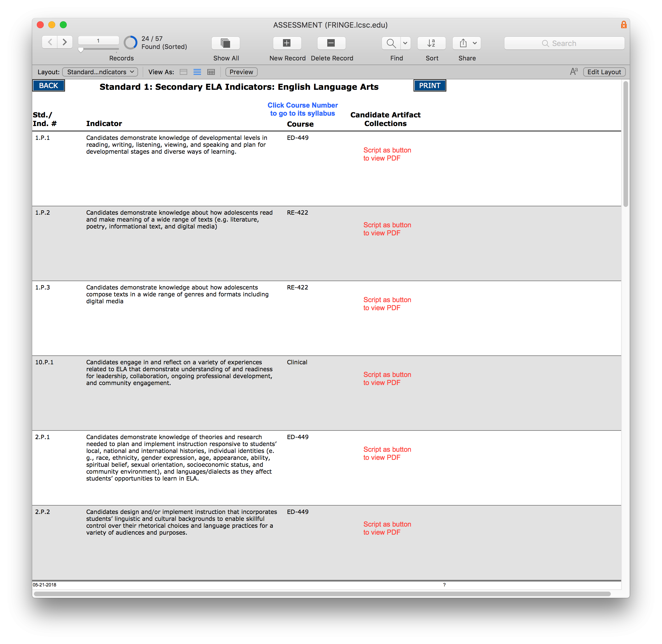This screenshot has height=644, width=662.
Task: Toggle the formatting bar Aa icon
Action: (574, 72)
